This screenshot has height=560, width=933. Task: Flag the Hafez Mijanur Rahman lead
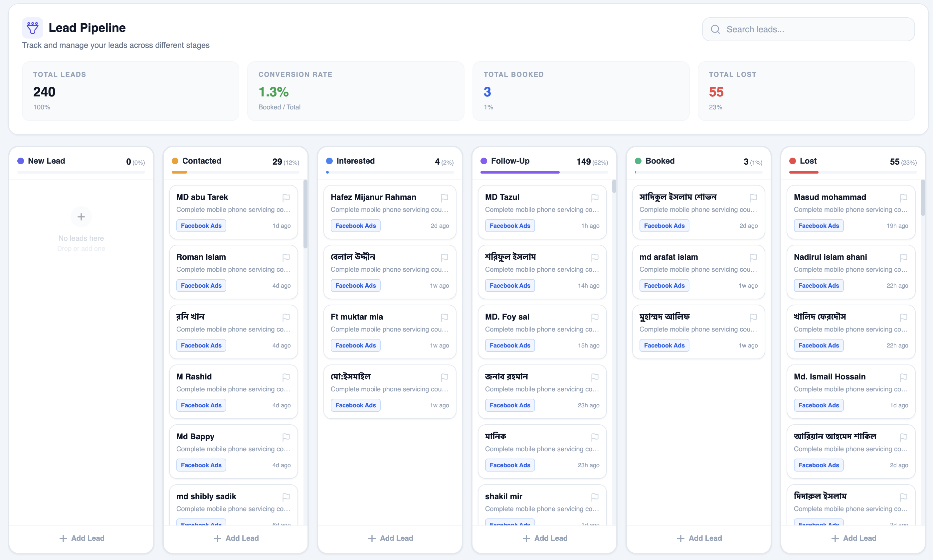pos(445,198)
